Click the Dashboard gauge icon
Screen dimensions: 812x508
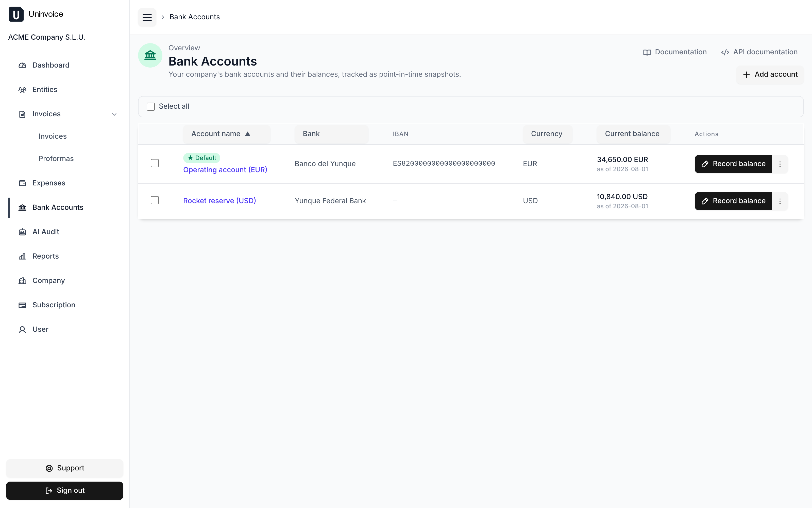[x=23, y=65]
